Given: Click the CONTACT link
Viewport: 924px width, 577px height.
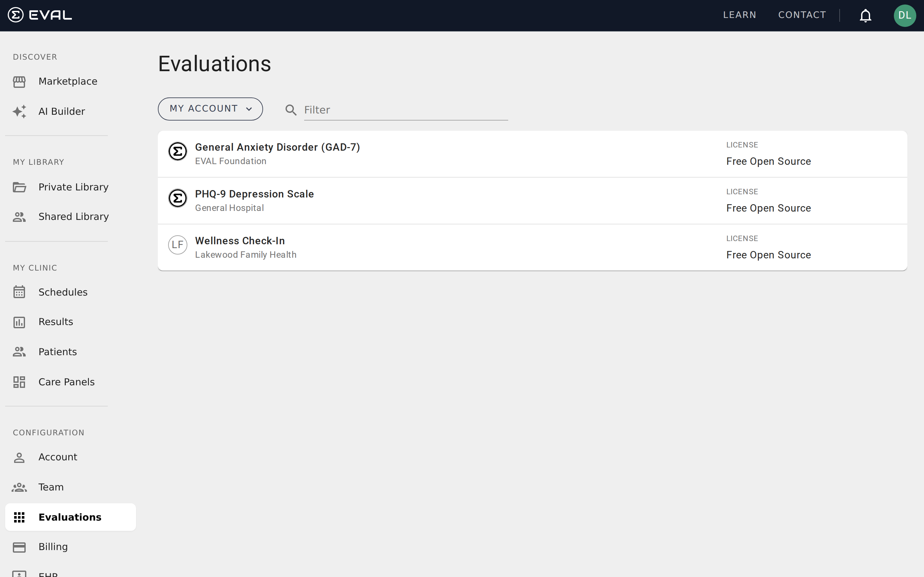Looking at the screenshot, I should (x=802, y=15).
